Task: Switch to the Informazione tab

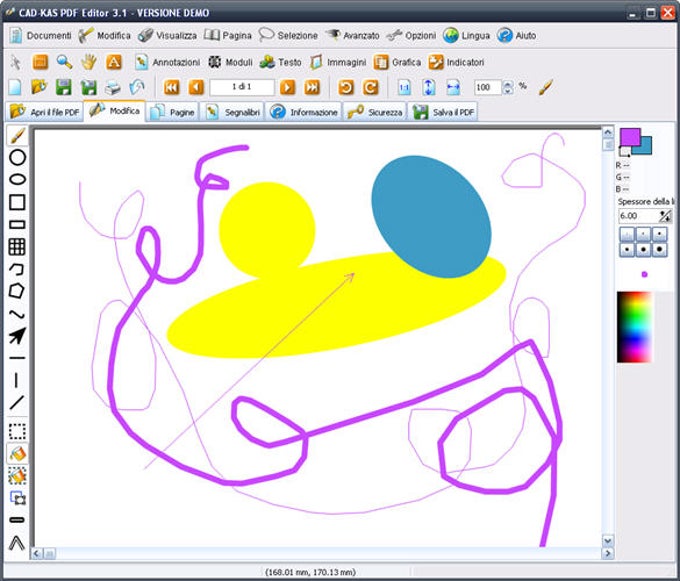Action: [x=303, y=112]
